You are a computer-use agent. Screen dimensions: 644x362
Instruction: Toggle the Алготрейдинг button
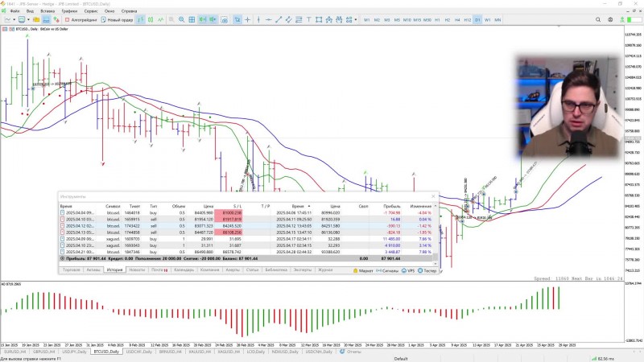pyautogui.click(x=81, y=19)
